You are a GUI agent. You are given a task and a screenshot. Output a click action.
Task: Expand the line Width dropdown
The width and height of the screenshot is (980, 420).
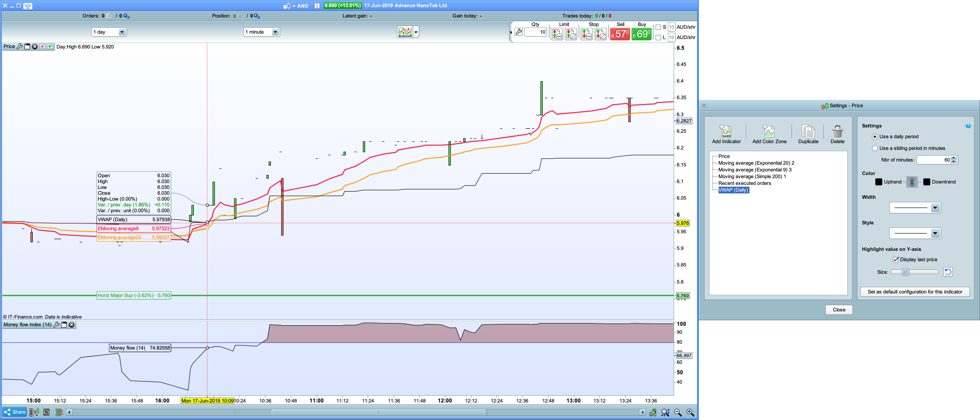pos(935,208)
